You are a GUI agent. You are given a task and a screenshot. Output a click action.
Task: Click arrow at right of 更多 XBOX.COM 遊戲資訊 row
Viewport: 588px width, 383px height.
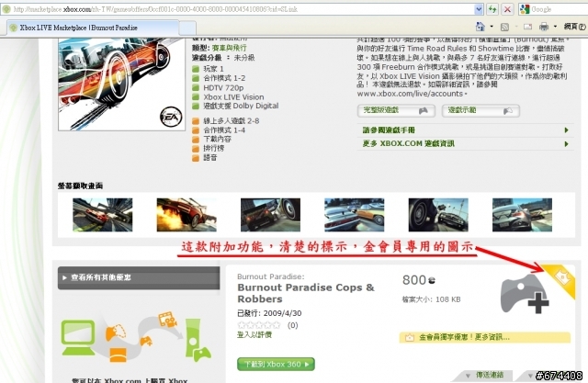point(566,143)
